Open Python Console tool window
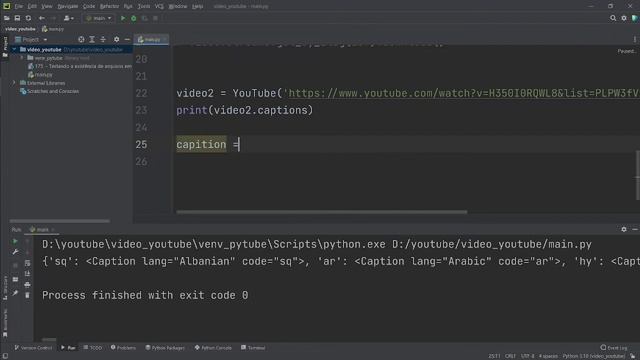 pos(213,348)
